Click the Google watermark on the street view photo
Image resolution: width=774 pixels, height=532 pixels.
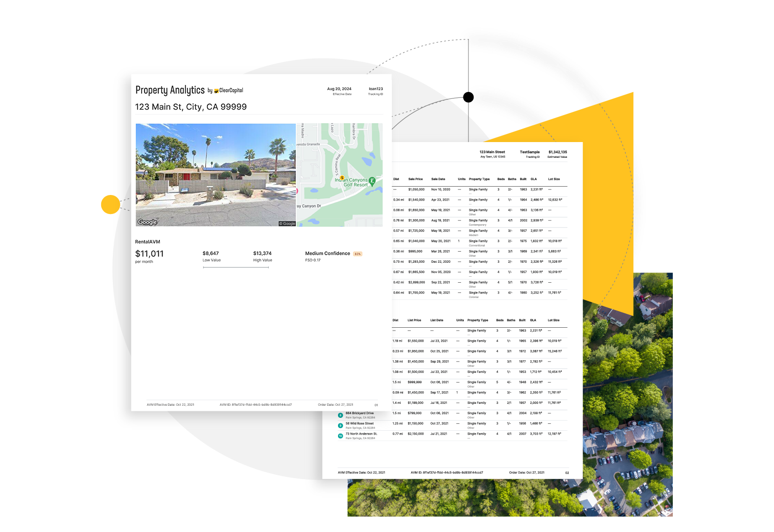[148, 223]
